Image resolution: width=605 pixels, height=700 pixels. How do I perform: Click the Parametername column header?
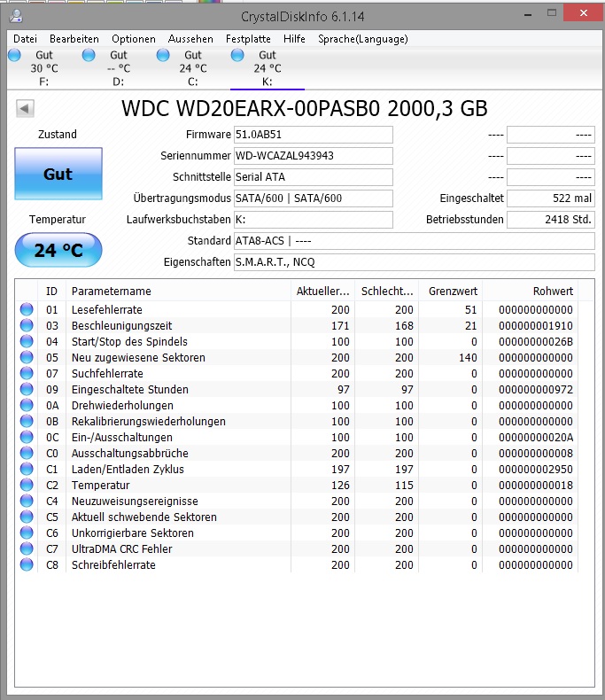178,291
